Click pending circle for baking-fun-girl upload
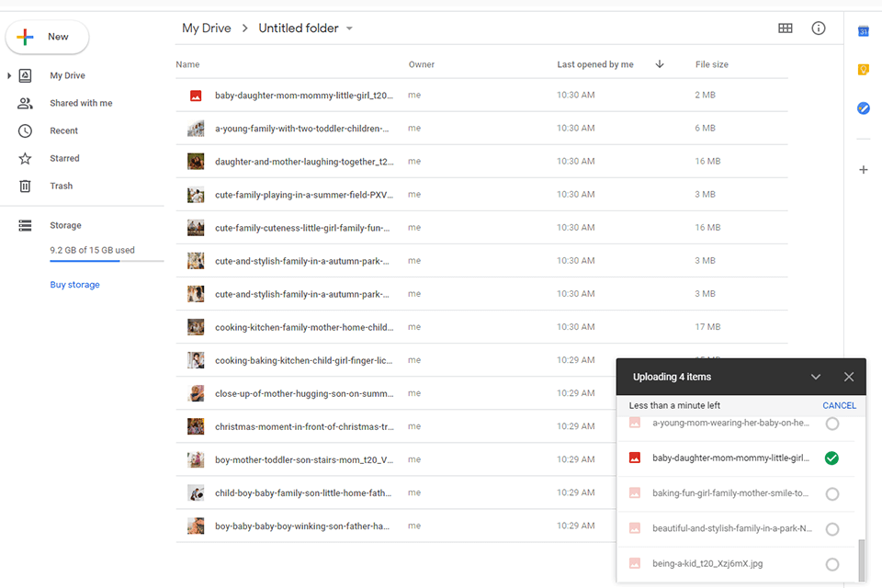This screenshot has height=588, width=882. point(832,494)
